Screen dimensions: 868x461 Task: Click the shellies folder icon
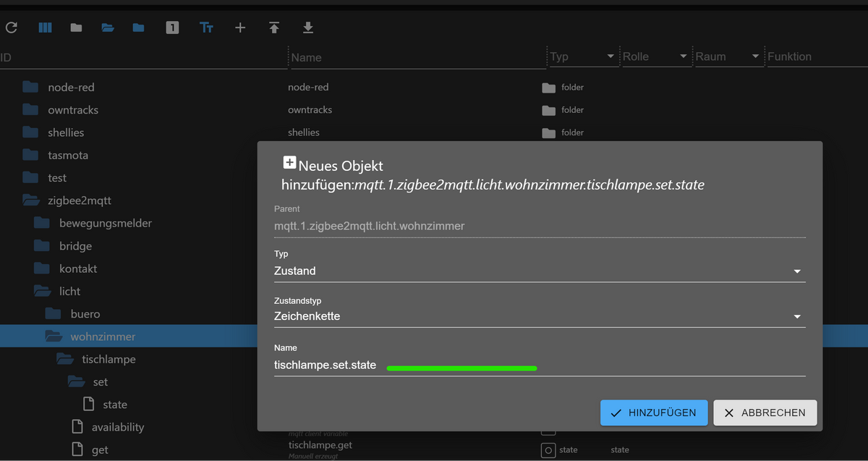(30, 132)
